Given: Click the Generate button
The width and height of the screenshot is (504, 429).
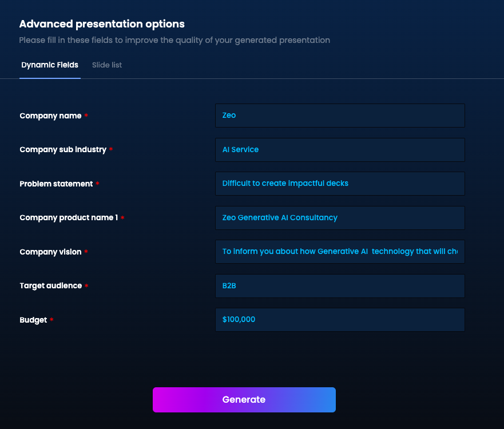Looking at the screenshot, I should coord(244,399).
